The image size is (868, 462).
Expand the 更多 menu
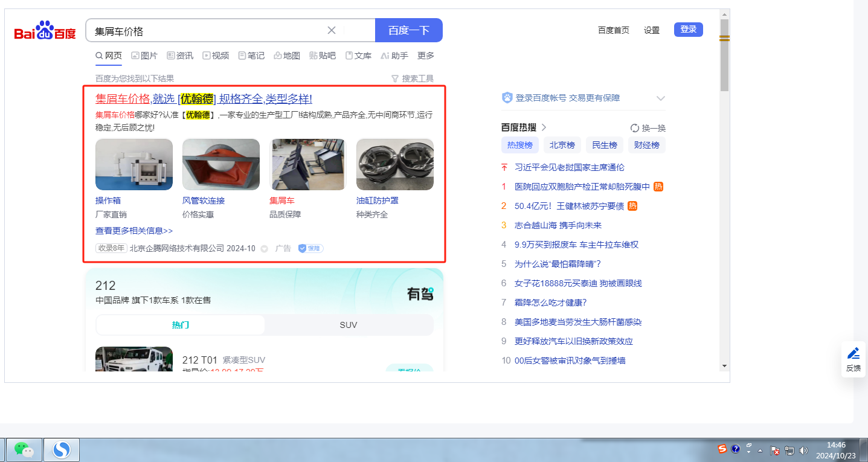tap(426, 56)
